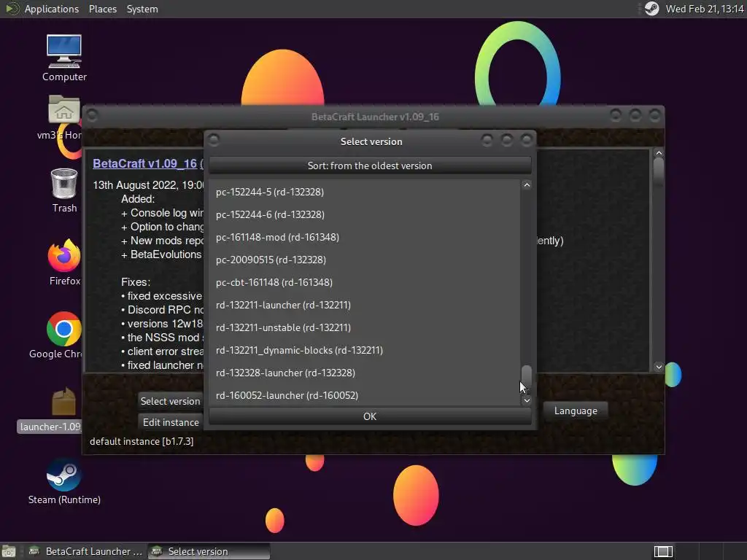Image resolution: width=747 pixels, height=560 pixels.
Task: Switch to BetaCraft Launcher taskbar entry
Action: point(86,551)
